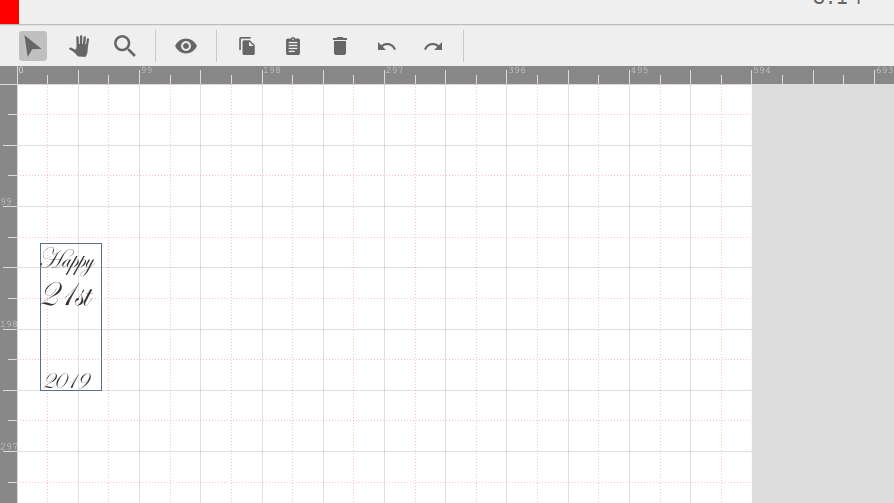Undo the last action

(x=387, y=46)
